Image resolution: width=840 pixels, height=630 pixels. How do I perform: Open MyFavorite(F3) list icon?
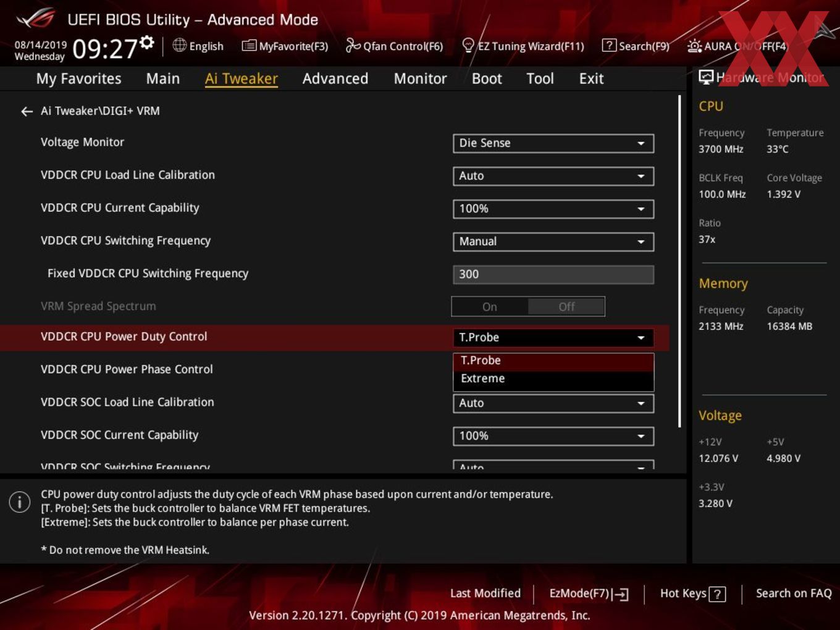pos(249,46)
